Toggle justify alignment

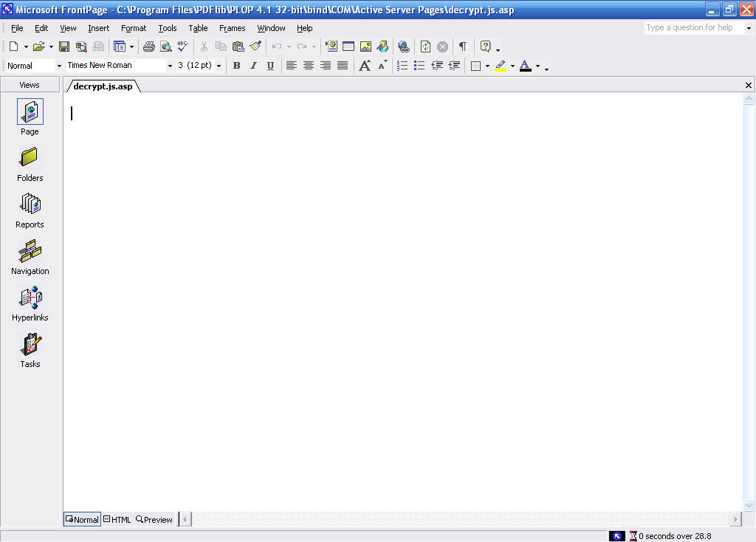pos(343,66)
